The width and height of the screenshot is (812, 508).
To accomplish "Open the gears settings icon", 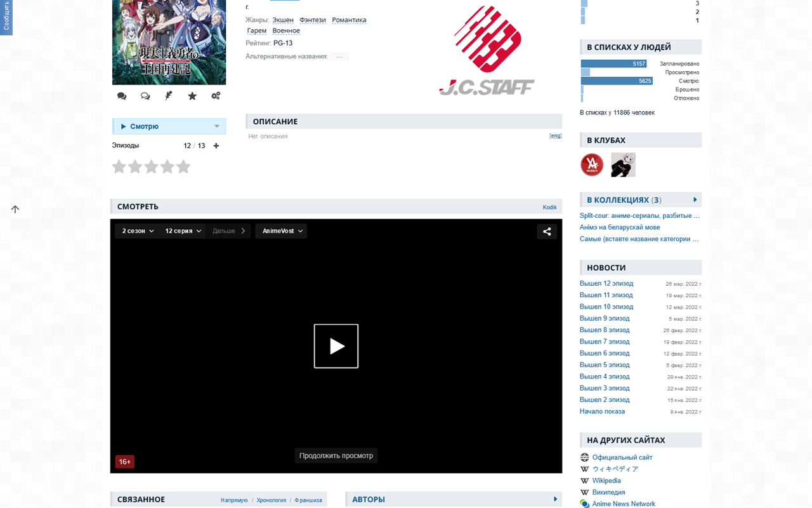I will click(216, 95).
